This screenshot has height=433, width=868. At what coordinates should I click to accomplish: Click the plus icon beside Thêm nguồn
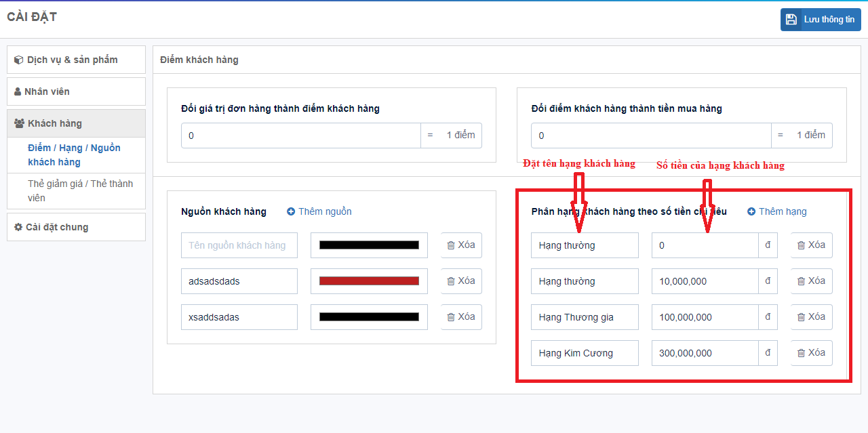291,211
